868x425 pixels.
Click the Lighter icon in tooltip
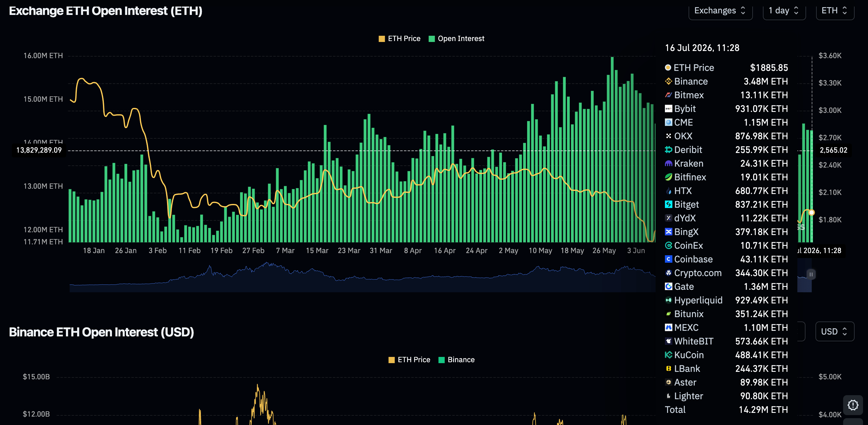[x=668, y=396]
